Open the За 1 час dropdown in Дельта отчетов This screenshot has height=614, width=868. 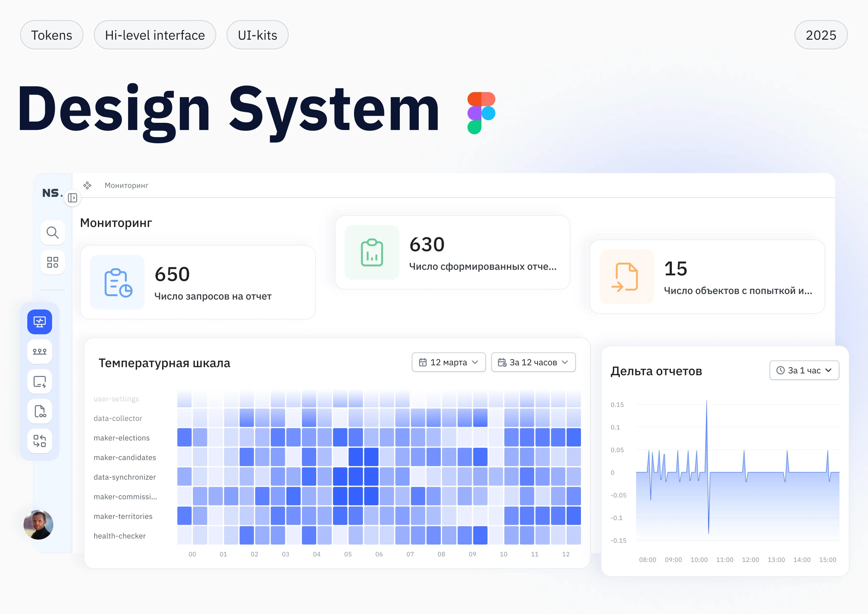[804, 370]
